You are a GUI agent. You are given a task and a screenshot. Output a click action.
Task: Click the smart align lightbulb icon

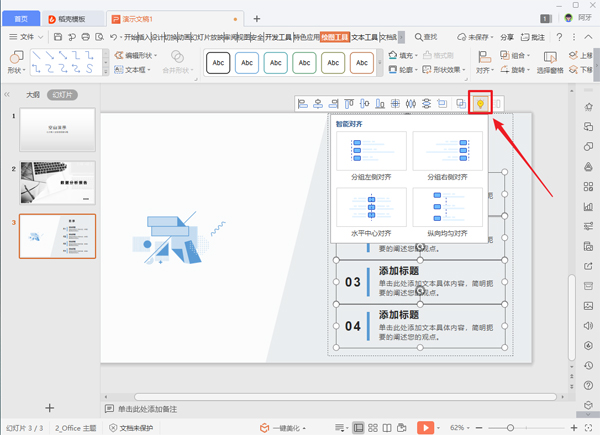click(x=481, y=103)
